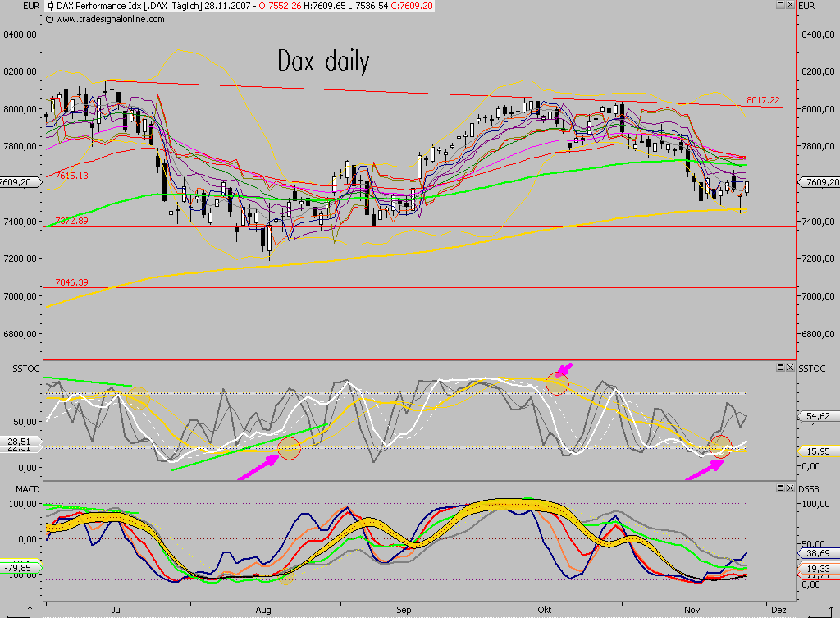The height and width of the screenshot is (618, 840).
Task: Click the Aug label on time axis
Action: pyautogui.click(x=263, y=610)
